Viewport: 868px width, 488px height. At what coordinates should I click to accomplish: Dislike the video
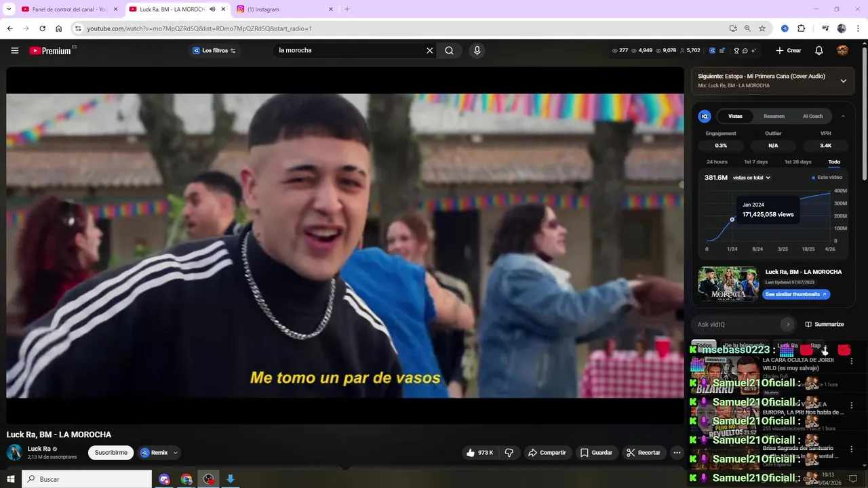click(509, 453)
